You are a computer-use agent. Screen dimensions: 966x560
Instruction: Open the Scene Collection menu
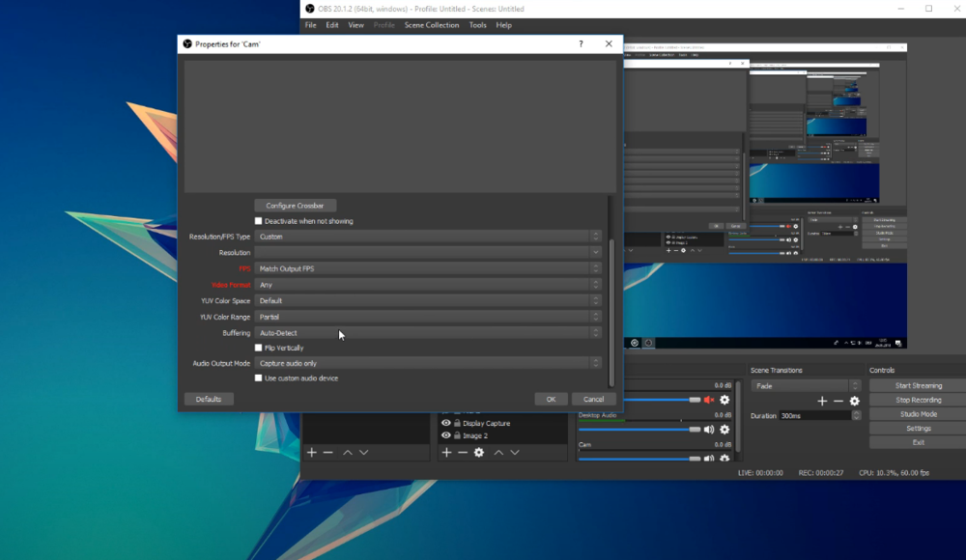pos(431,25)
